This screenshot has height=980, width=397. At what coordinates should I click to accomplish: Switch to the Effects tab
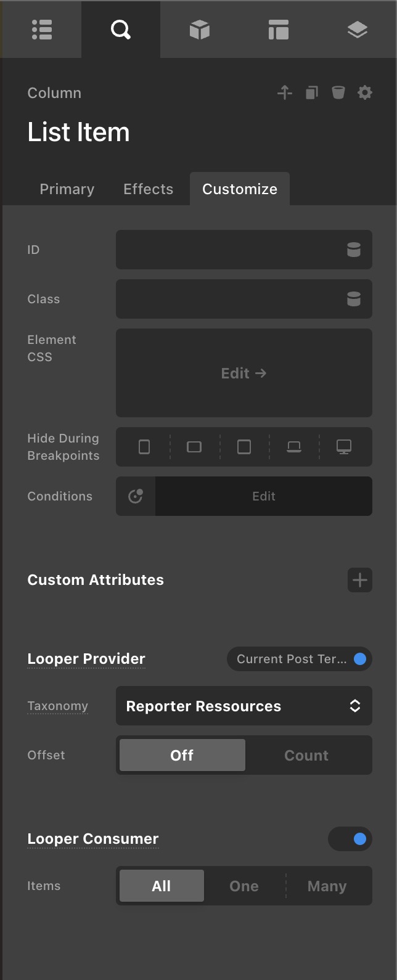point(148,189)
